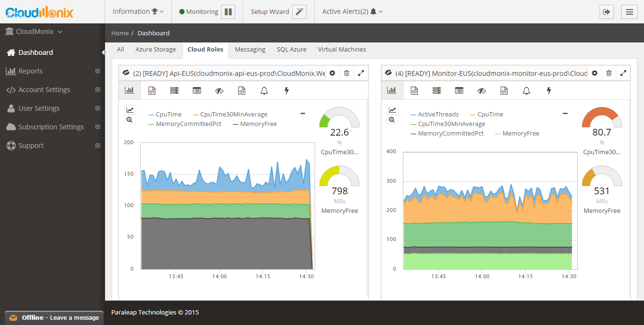Open list window icon tab in Api-EUS panel

pos(197,90)
